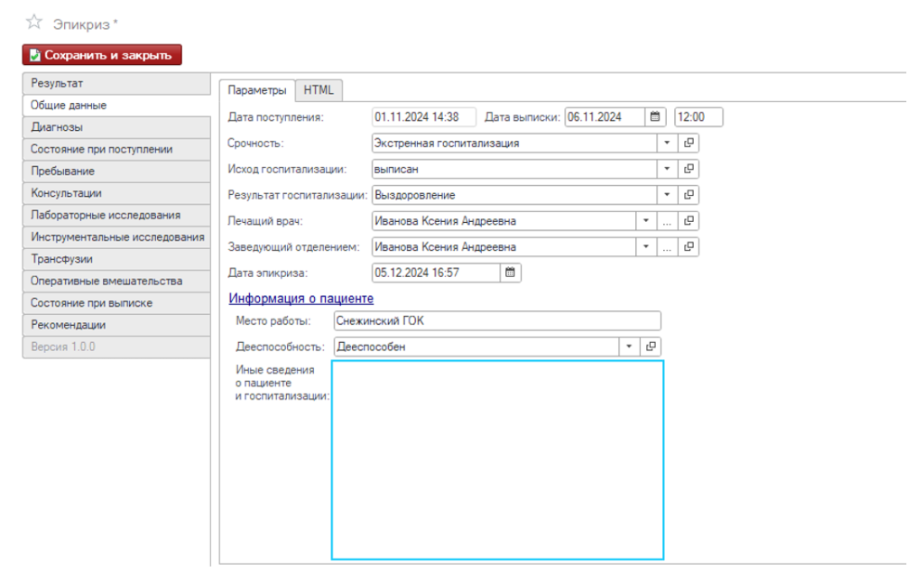Screen dimensions: 924x574
Task: Click the Лечащий врач field
Action: [x=504, y=221]
